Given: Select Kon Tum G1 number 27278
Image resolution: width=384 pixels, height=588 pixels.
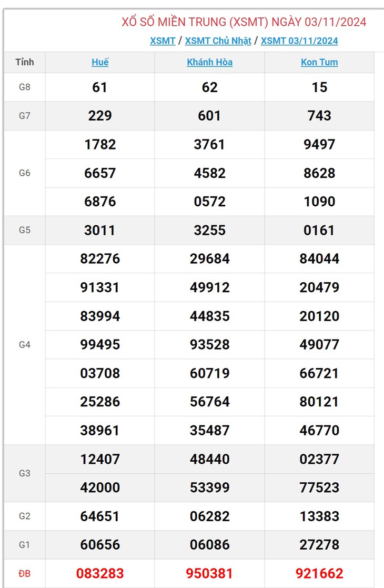Looking at the screenshot, I should [x=319, y=545].
